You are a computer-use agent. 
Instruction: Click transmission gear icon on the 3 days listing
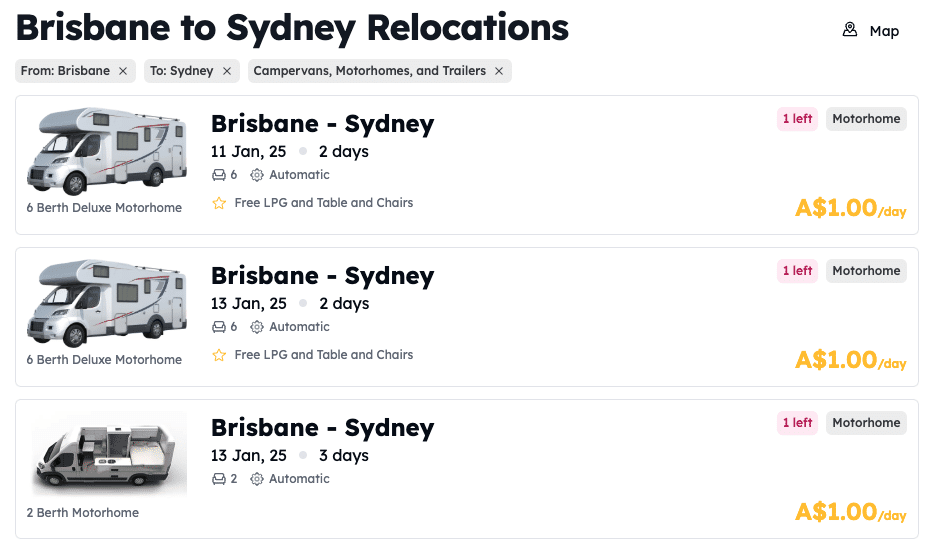(x=257, y=479)
